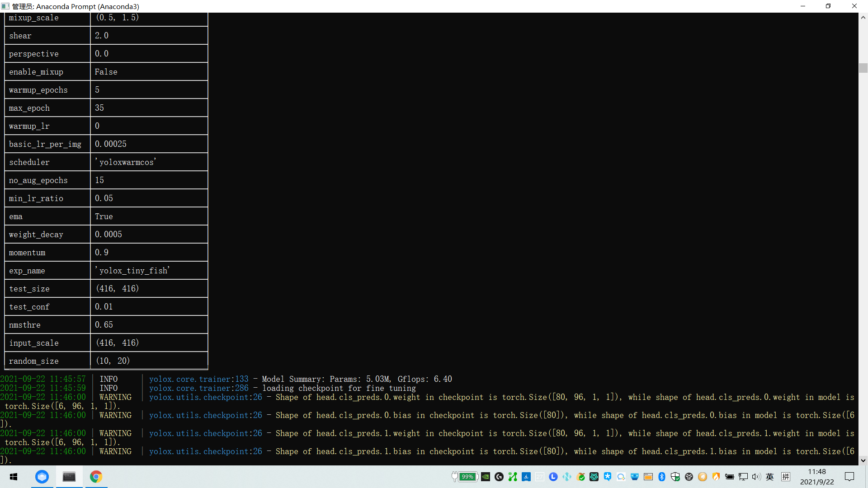Click the 'no_aug_epochs' cell
This screenshot has width=868, height=488.
47,180
